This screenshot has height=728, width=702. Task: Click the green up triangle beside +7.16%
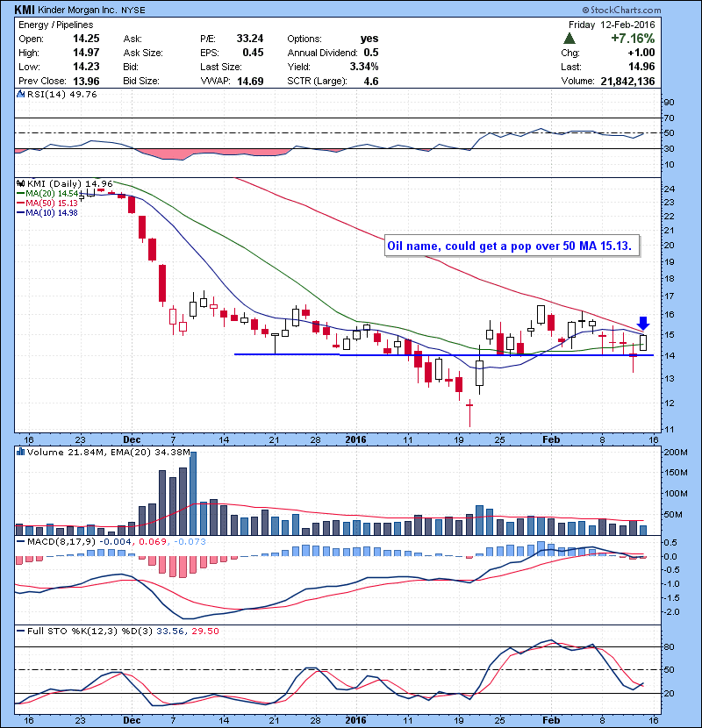[569, 39]
